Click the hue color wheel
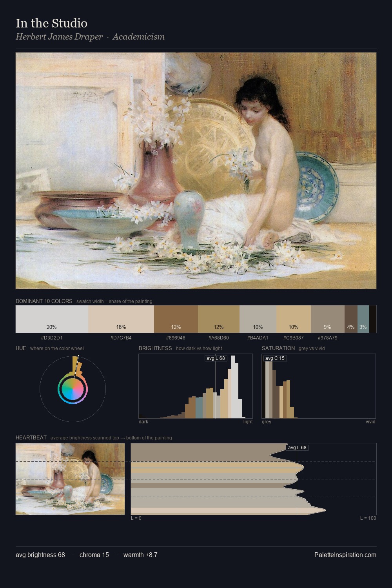The image size is (392, 588). point(73,389)
